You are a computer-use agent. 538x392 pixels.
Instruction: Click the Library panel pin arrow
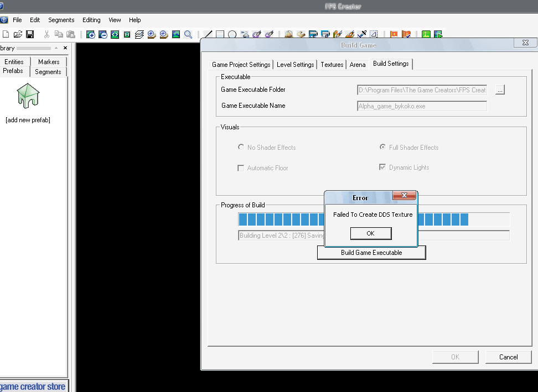(56, 48)
